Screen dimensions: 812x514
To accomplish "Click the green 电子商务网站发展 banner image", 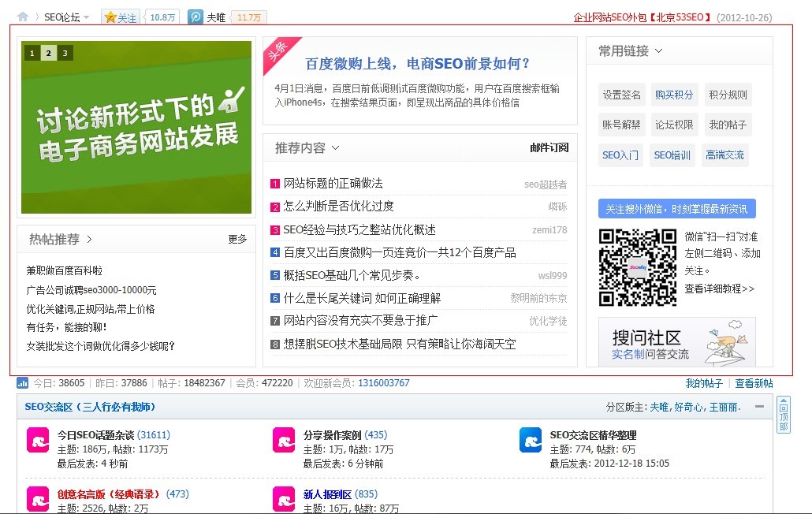I will 136,128.
